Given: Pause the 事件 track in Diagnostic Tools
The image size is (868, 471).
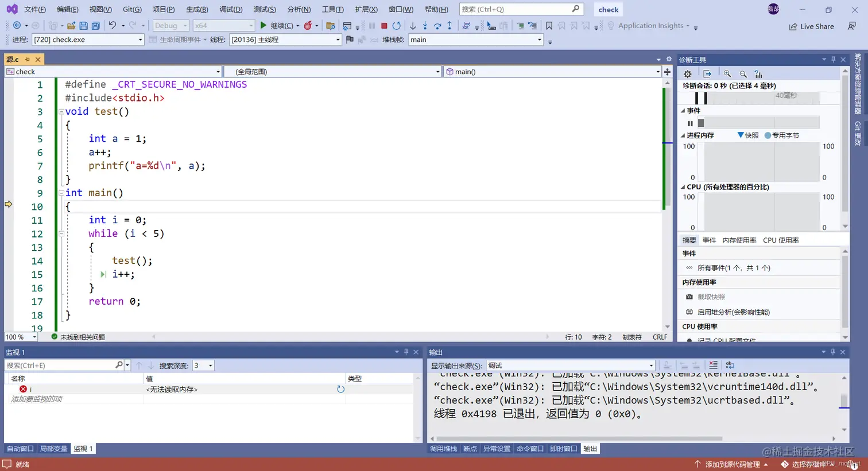Looking at the screenshot, I should coord(690,123).
